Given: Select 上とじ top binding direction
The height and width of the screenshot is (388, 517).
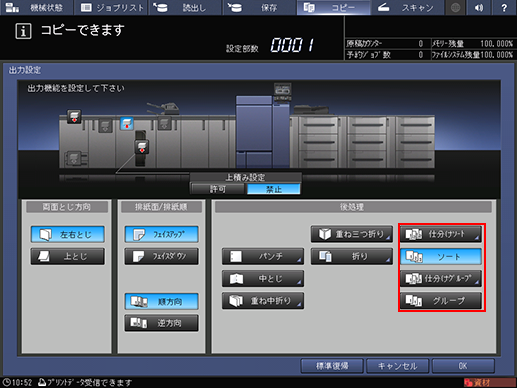Looking at the screenshot, I should tap(68, 256).
